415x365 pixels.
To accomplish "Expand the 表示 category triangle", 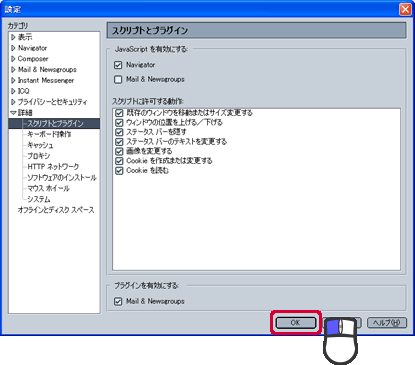I will [x=13, y=37].
